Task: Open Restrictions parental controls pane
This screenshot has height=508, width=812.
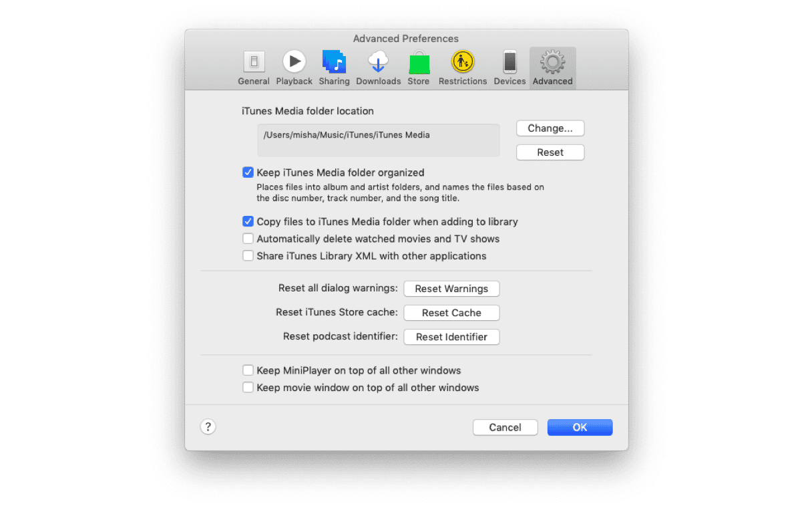Action: click(x=463, y=68)
